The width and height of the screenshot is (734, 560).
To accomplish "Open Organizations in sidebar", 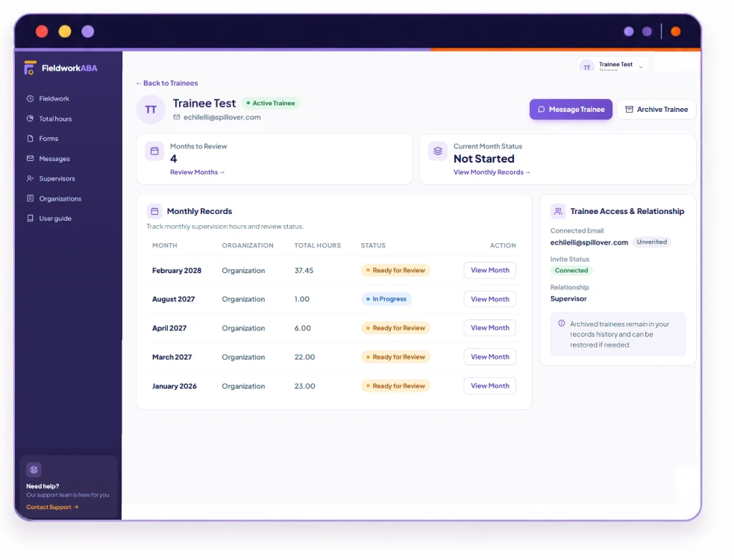I will click(60, 199).
